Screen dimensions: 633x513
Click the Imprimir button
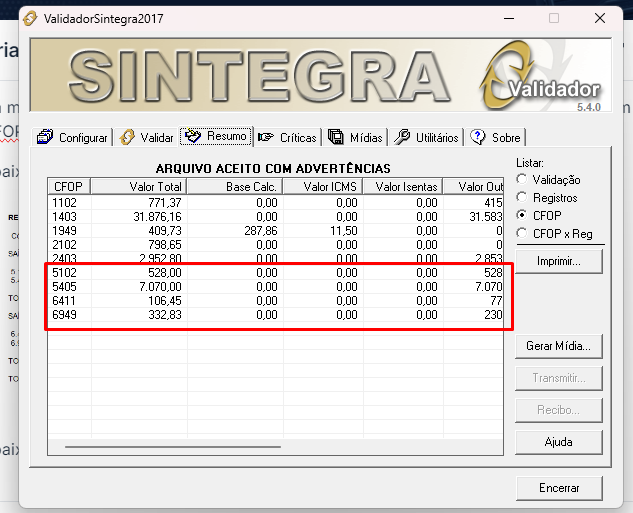(x=559, y=261)
